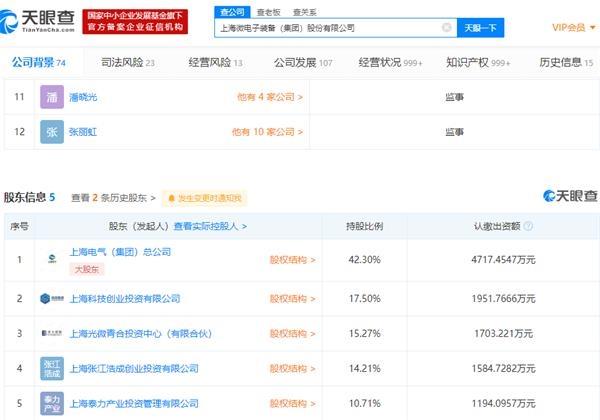Click the 监事 title in 张丽虹 row
Viewport: 600px width, 420px height.
(454, 132)
